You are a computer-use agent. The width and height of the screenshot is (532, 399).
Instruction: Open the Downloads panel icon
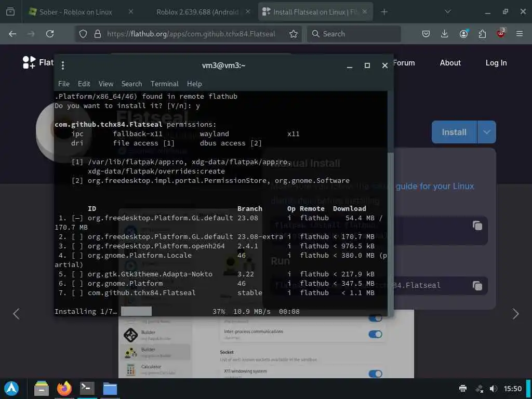(x=445, y=34)
